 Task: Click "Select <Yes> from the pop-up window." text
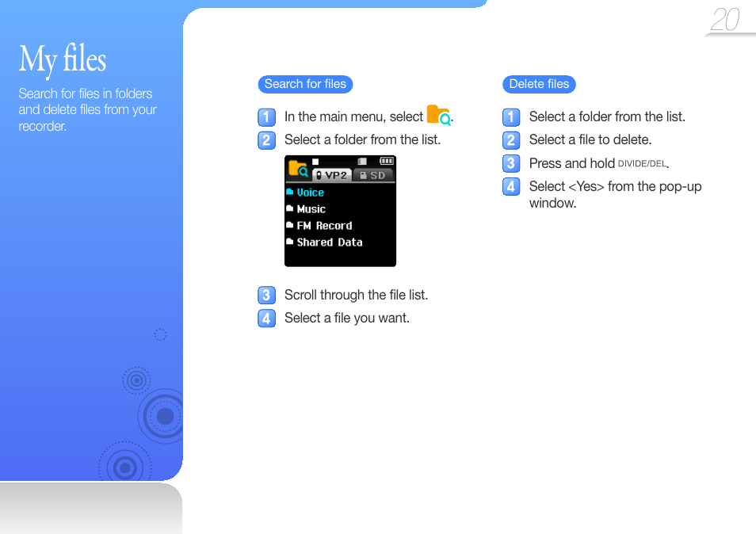[x=615, y=195]
